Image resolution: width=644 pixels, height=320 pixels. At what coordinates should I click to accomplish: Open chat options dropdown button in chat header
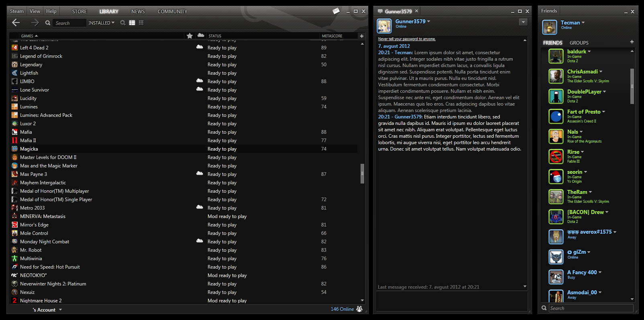(x=523, y=22)
